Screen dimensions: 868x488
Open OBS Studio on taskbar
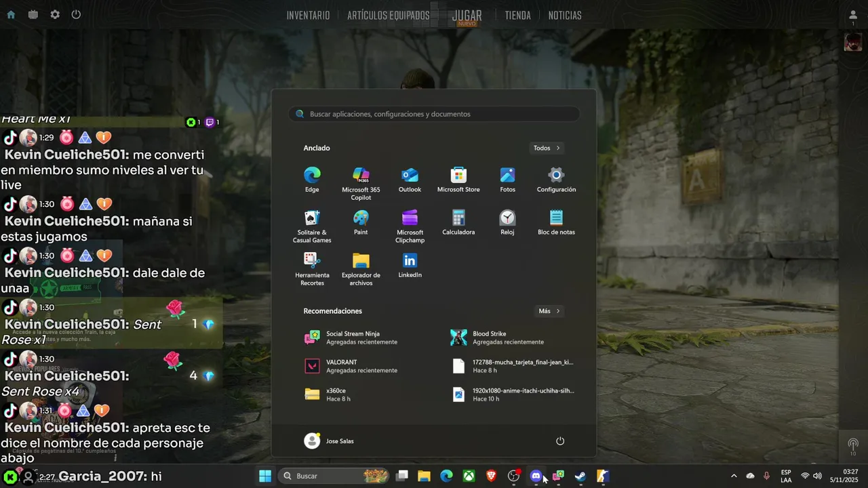tap(513, 476)
